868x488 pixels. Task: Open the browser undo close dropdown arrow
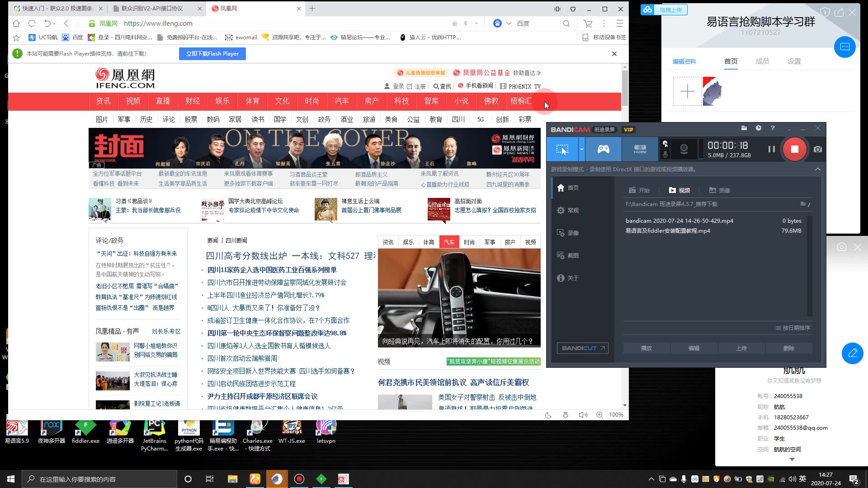(x=54, y=23)
